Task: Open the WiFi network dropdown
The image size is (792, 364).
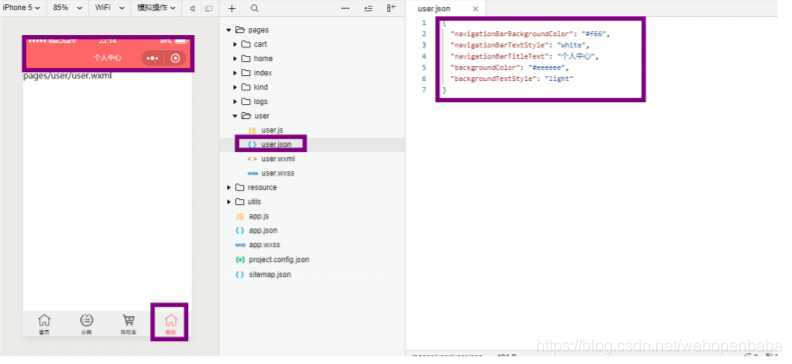Action: pos(110,8)
